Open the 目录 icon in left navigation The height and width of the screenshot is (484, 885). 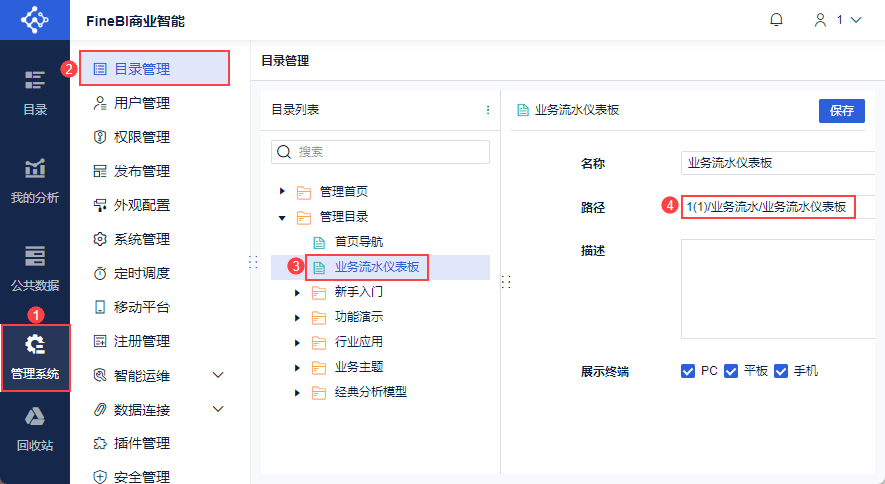coord(35,80)
